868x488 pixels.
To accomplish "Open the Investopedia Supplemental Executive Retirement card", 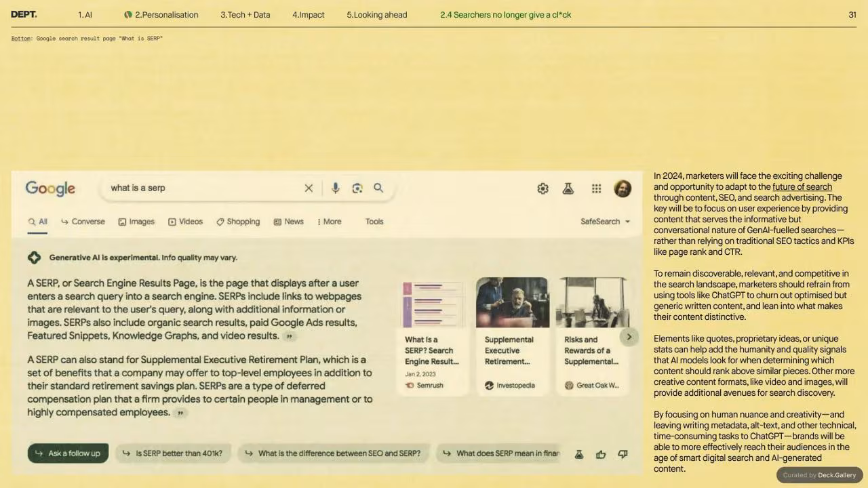I will pos(512,336).
